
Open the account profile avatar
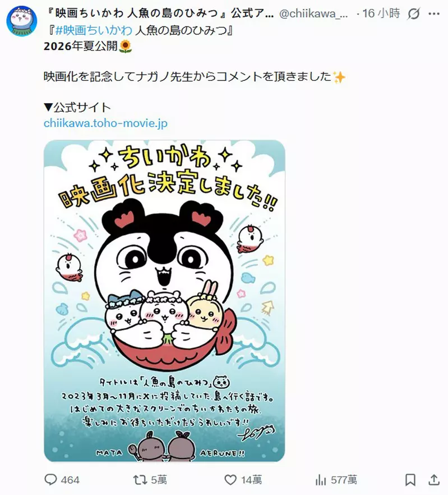coord(22,21)
